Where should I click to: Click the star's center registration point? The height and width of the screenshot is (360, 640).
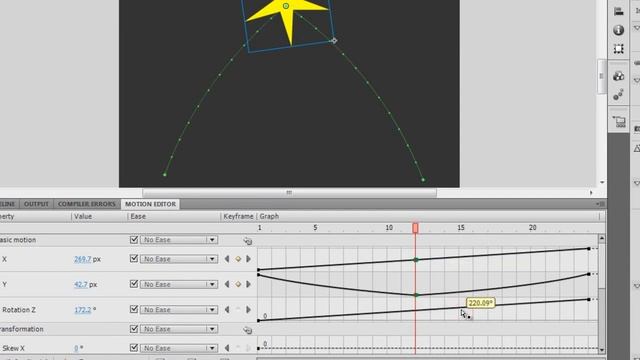click(x=286, y=6)
